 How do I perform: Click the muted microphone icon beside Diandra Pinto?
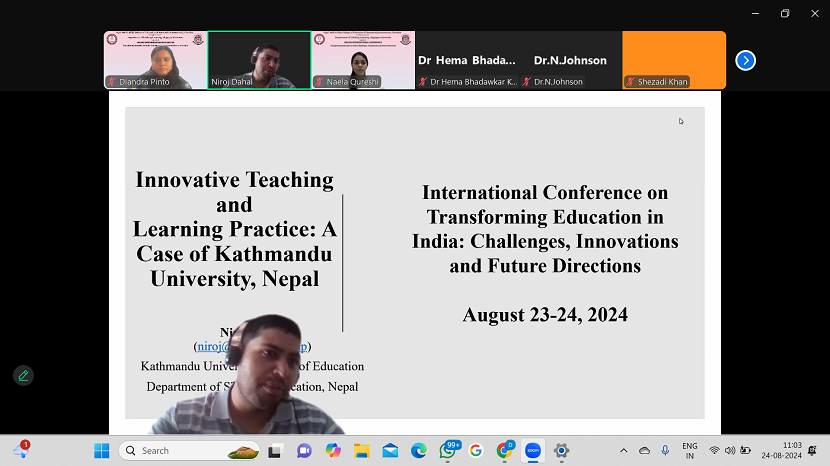pos(112,82)
